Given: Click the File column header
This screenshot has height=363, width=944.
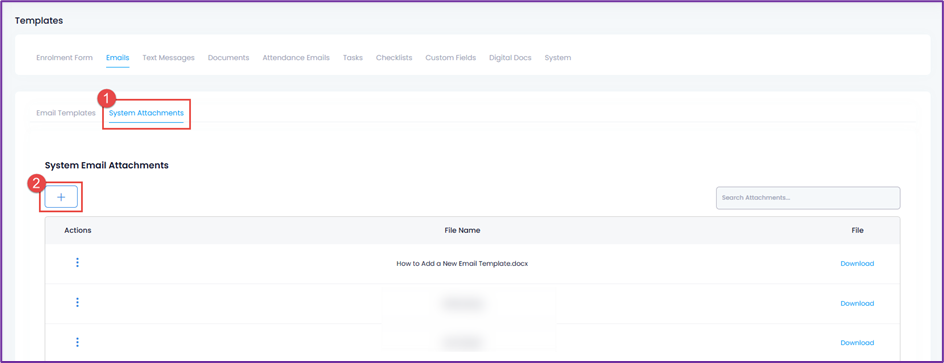Looking at the screenshot, I should (x=857, y=231).
